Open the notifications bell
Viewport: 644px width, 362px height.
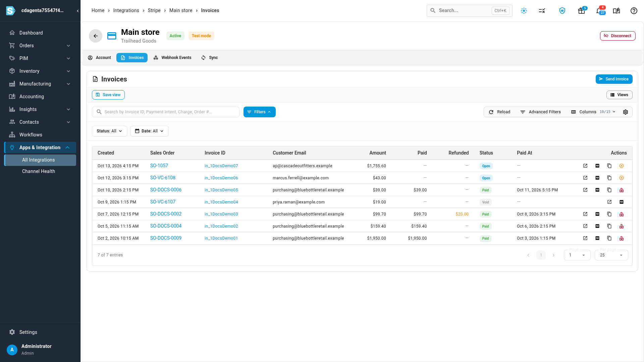599,11
